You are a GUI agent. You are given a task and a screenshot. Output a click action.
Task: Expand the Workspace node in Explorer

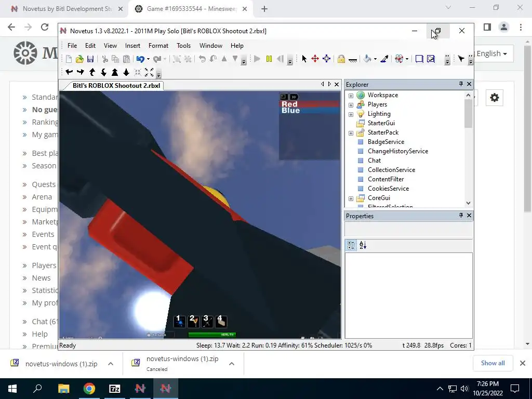click(x=351, y=96)
